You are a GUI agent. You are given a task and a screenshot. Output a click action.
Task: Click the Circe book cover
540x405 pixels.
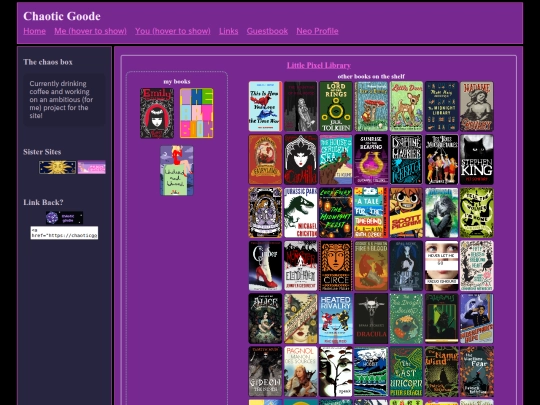pos(336,266)
